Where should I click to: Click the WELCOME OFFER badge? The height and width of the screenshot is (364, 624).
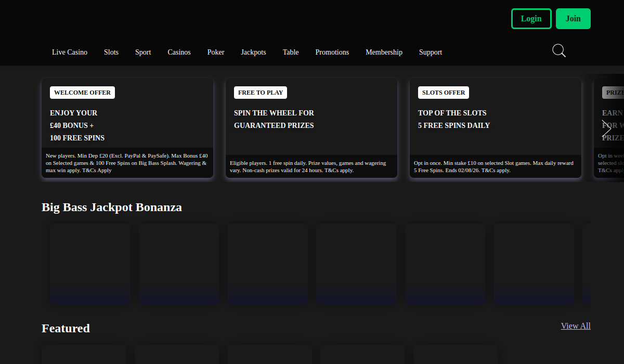coord(82,93)
